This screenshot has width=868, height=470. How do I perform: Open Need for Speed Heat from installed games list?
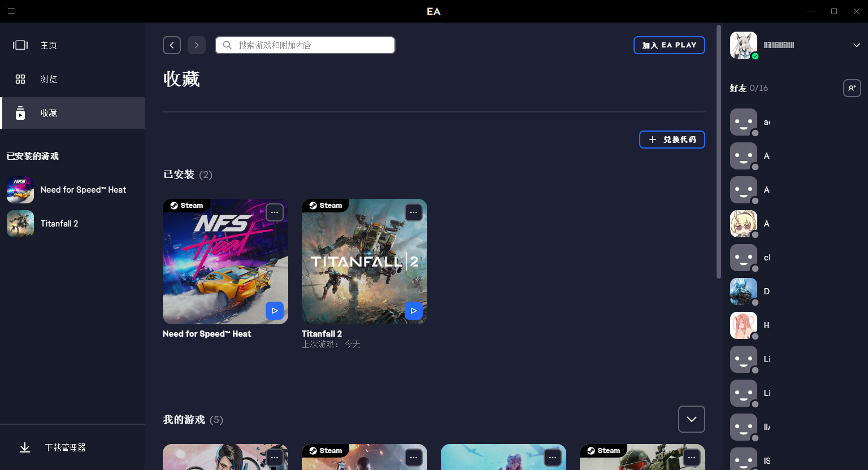click(x=72, y=190)
